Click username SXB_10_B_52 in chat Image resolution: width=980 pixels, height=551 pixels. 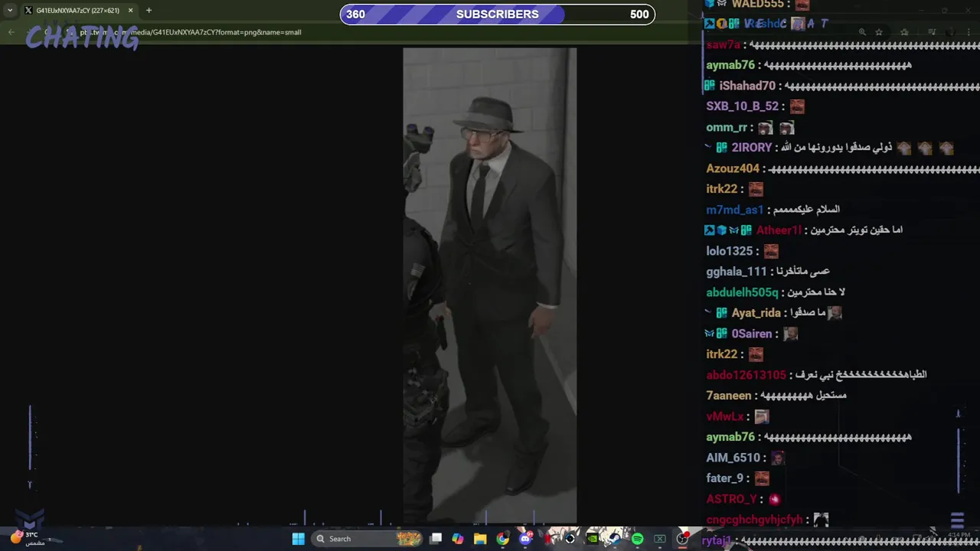coord(742,106)
